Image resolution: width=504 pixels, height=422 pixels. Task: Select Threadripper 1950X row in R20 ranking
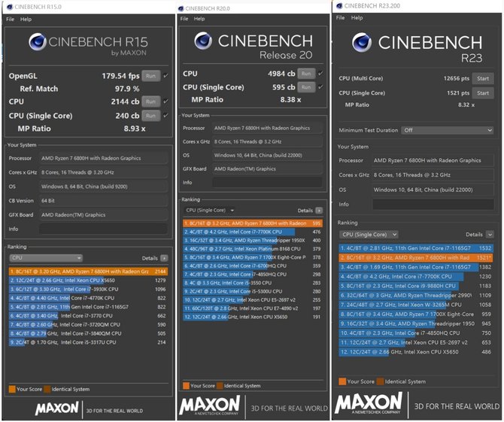pos(253,241)
